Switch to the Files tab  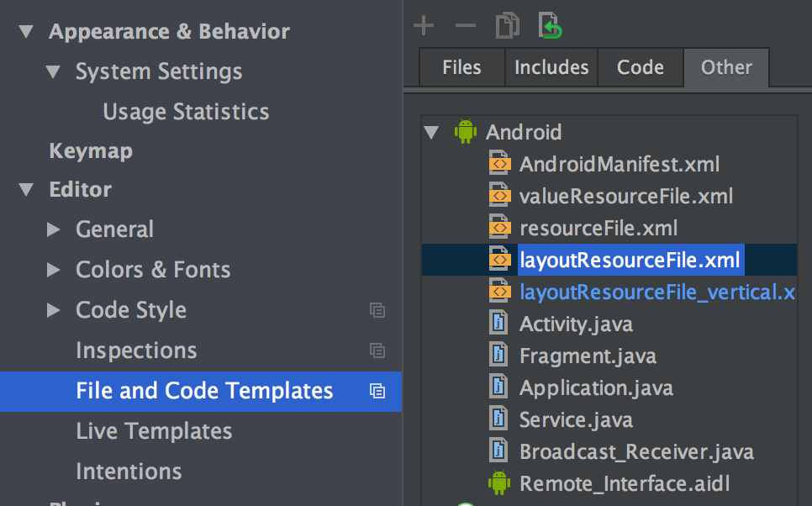461,67
